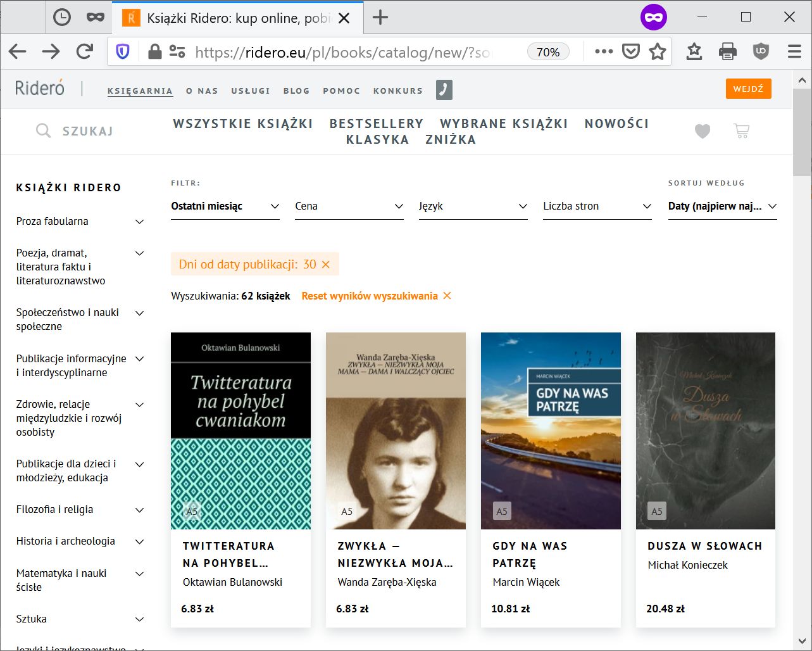Open the wishlist heart icon
Viewport: 812px width, 651px height.
(x=703, y=131)
